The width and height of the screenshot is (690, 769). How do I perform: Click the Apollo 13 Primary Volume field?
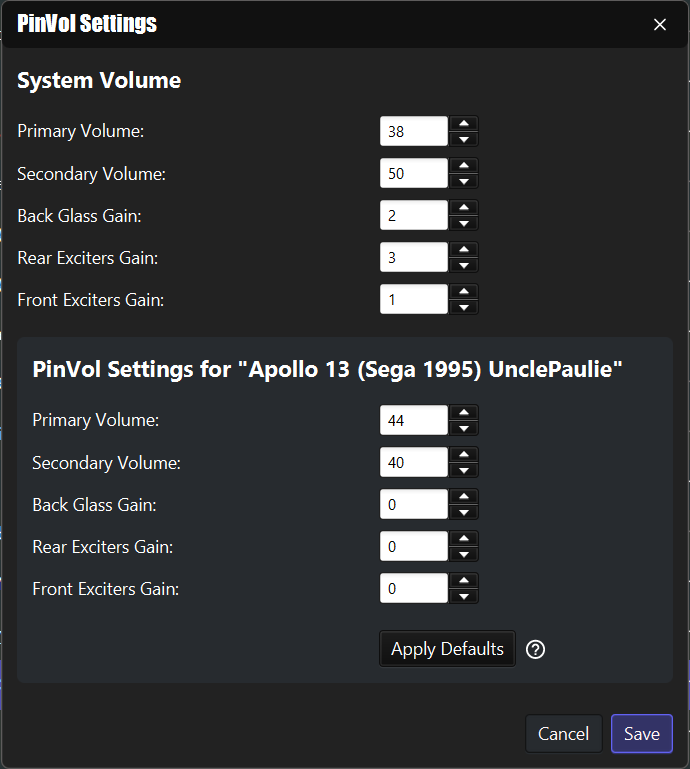[413, 420]
